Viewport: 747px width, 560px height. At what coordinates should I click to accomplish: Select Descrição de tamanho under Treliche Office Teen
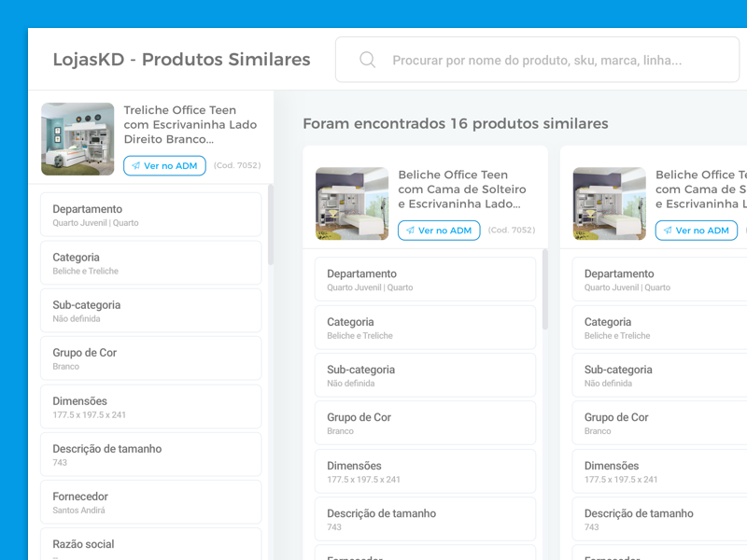coord(151,455)
